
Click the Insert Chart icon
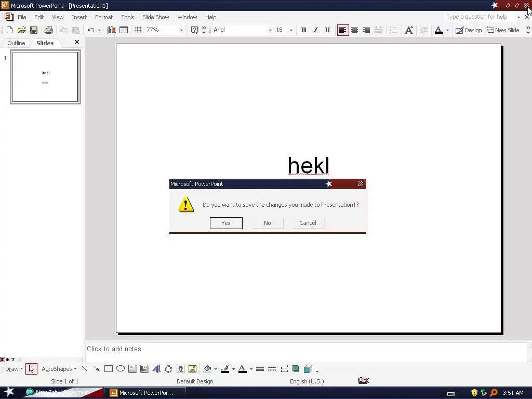pyautogui.click(x=111, y=30)
